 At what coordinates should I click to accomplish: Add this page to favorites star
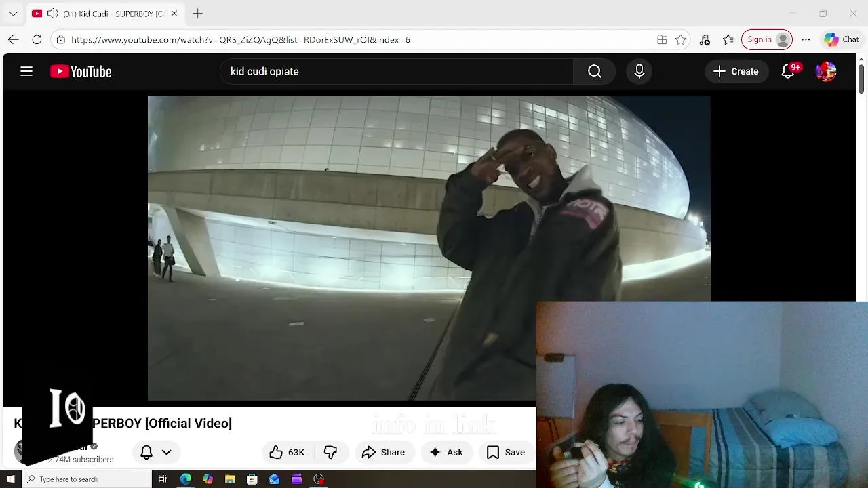[681, 39]
